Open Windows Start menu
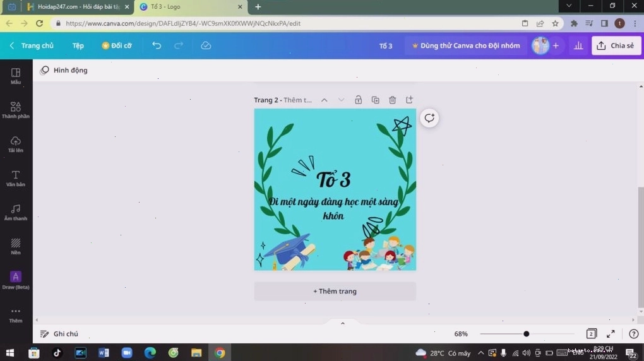The height and width of the screenshot is (361, 644). [10, 353]
